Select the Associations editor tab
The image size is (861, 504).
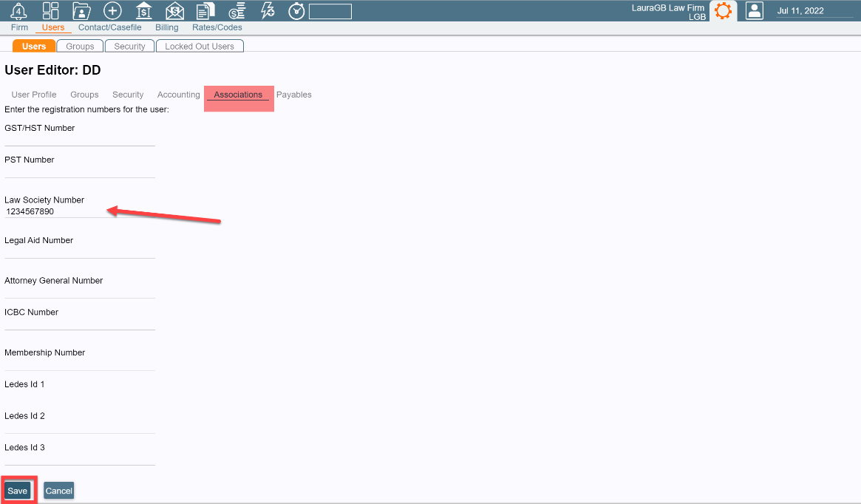click(238, 95)
